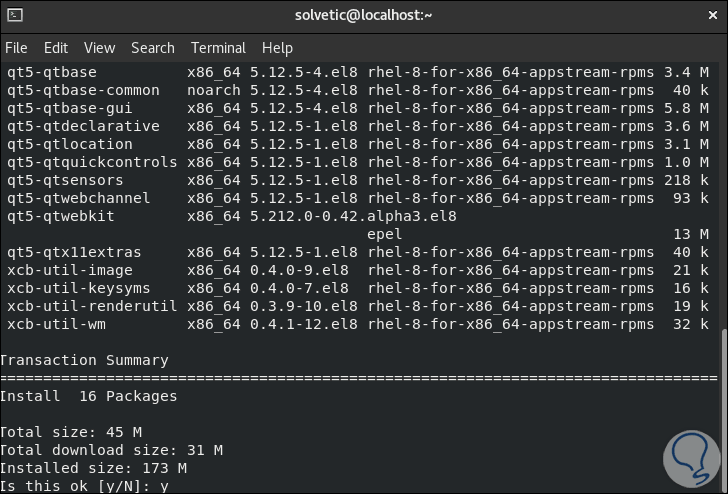
Task: Click the 'Install 16 Packages' line
Action: pos(88,396)
